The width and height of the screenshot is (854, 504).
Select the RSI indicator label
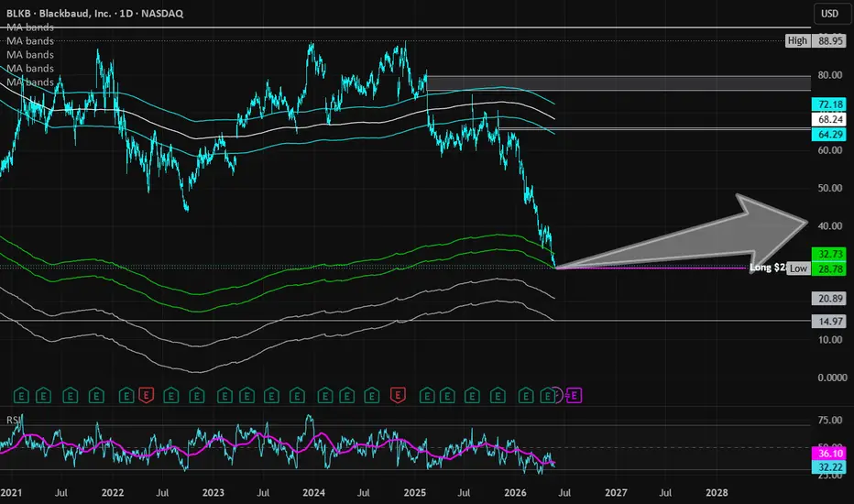coord(14,420)
